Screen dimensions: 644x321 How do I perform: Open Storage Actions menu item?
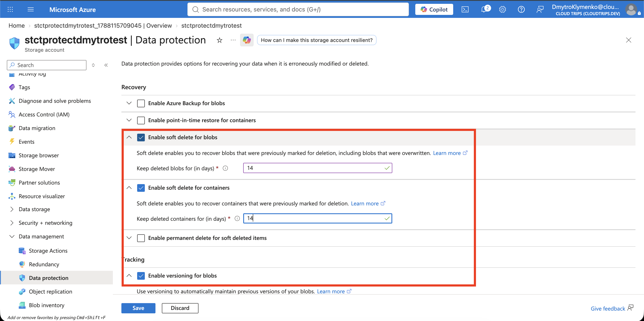48,251
